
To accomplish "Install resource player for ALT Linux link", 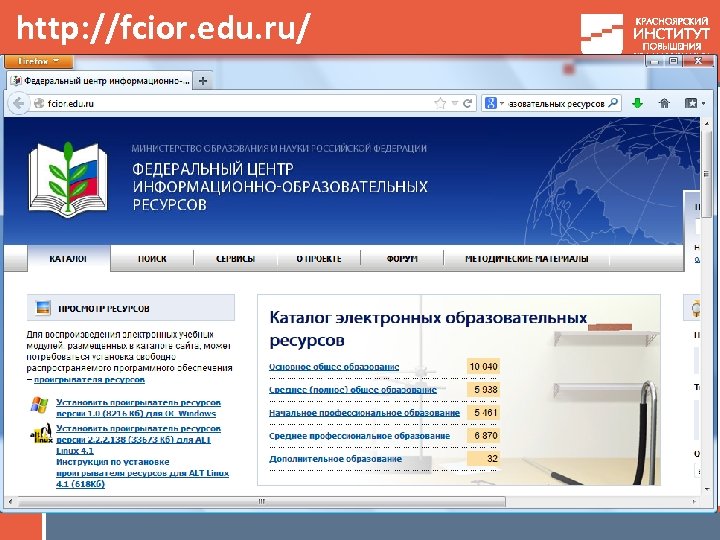I will click(138, 439).
